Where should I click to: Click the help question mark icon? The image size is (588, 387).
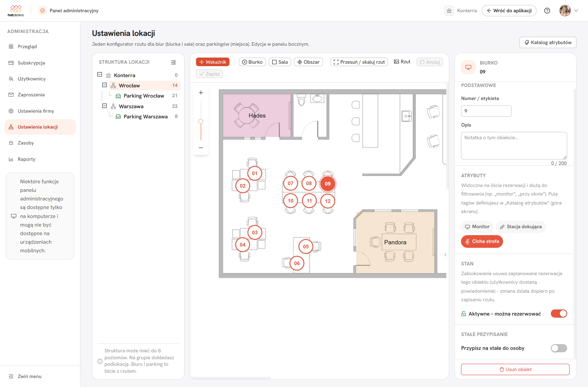(547, 11)
